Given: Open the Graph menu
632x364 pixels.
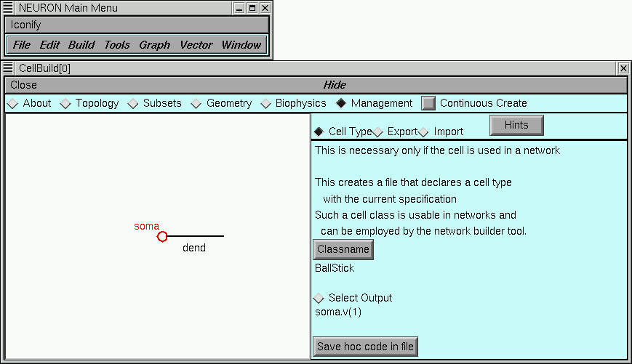Looking at the screenshot, I should tap(154, 45).
